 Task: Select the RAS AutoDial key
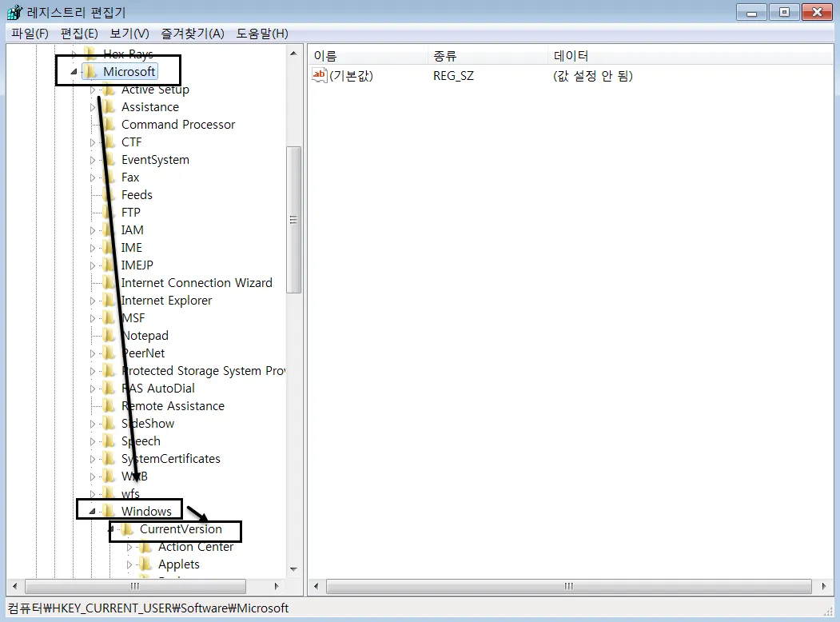[157, 389]
